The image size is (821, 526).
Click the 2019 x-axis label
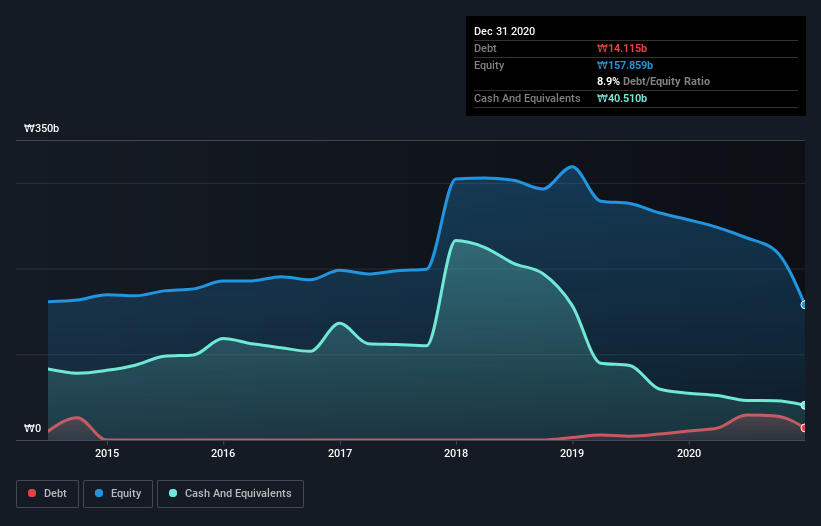coord(572,453)
